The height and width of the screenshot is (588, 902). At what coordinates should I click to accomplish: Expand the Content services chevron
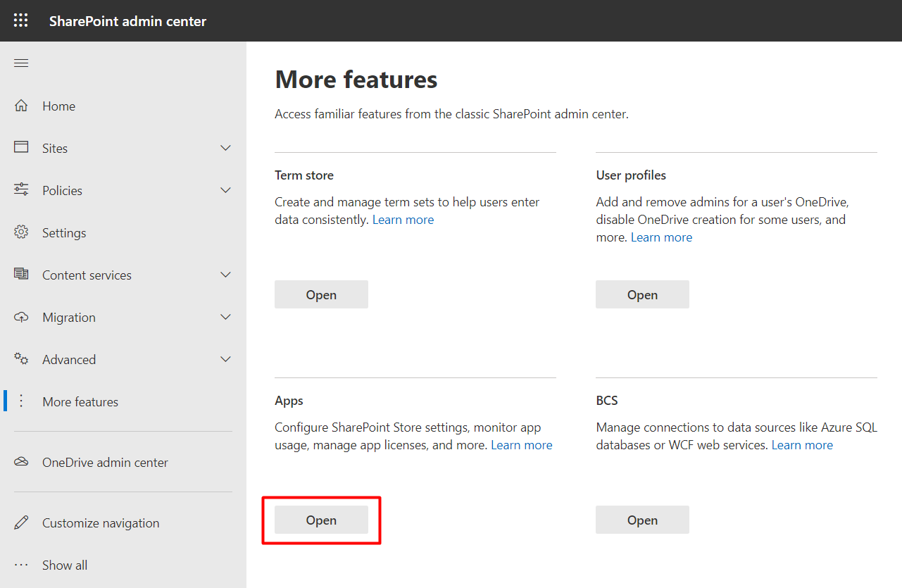point(226,275)
